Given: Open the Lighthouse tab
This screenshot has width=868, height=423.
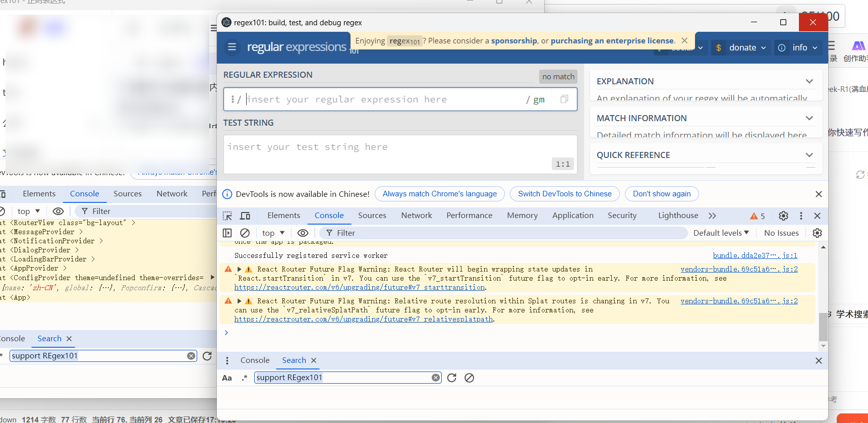Looking at the screenshot, I should pos(678,216).
